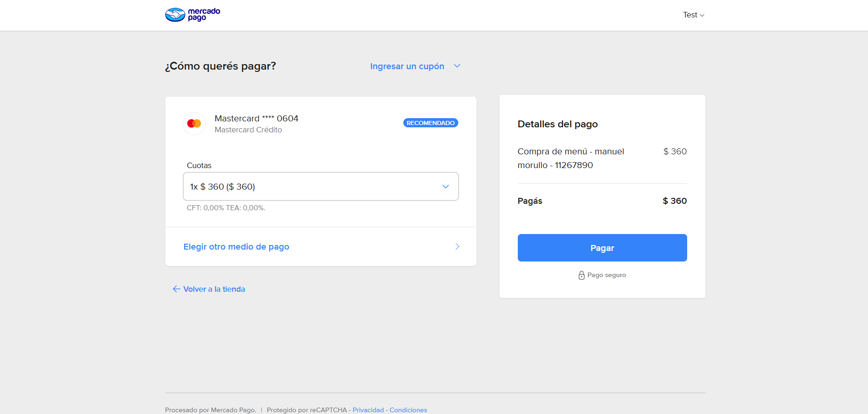Click the left arrow beside Volver a la tienda
The height and width of the screenshot is (414, 868).
tap(176, 289)
